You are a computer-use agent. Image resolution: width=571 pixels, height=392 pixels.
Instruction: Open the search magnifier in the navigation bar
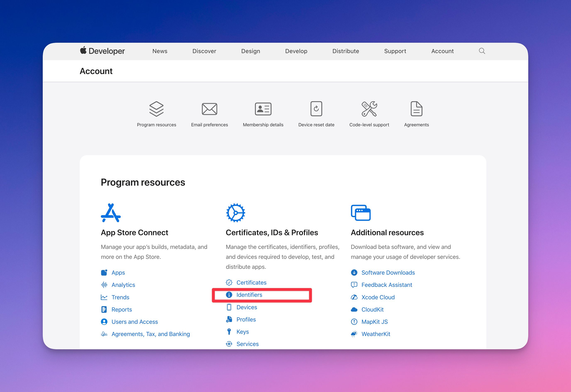[x=482, y=51]
